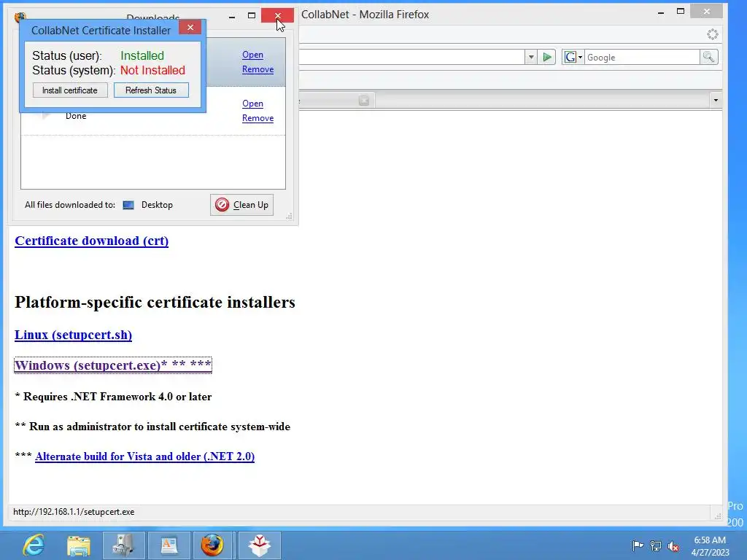This screenshot has width=747, height=560.
Task: Maximize the CollabNet Firefox window
Action: pos(681,12)
